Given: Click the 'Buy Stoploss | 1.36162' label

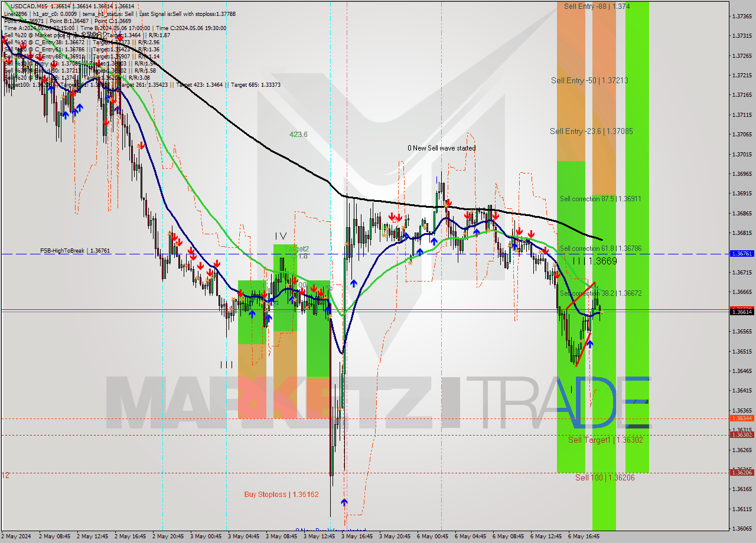Looking at the screenshot, I should point(281,495).
